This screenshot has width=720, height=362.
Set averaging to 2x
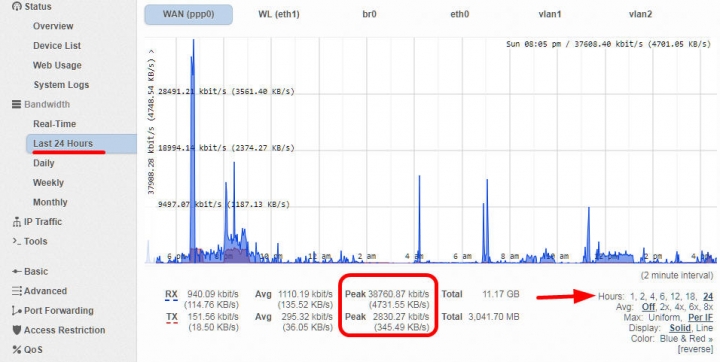point(664,307)
